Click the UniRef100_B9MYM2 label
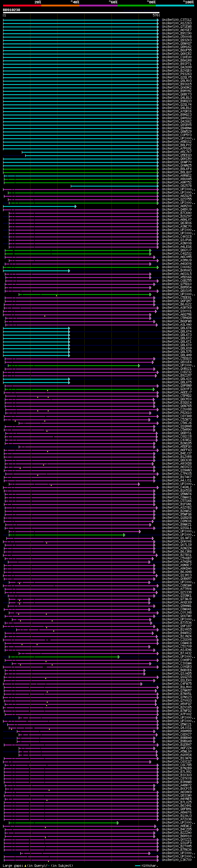This screenshot has width=197, height=868. pos(177,91)
